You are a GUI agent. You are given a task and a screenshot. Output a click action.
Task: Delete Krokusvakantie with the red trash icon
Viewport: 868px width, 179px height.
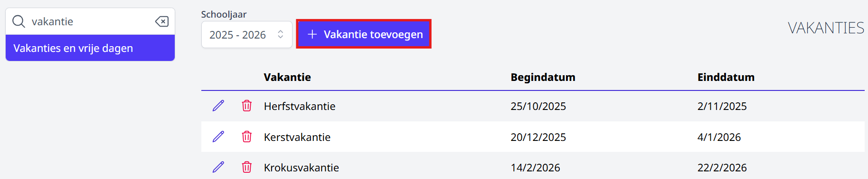[247, 167]
